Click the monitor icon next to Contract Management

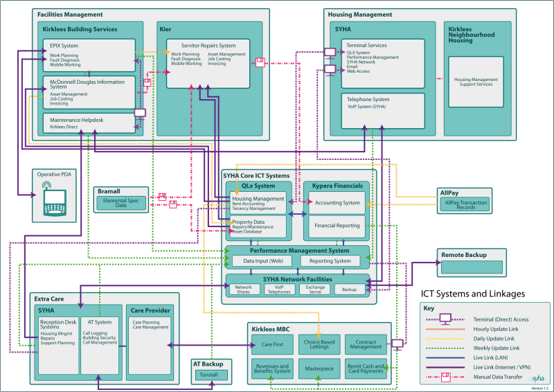coord(397,344)
